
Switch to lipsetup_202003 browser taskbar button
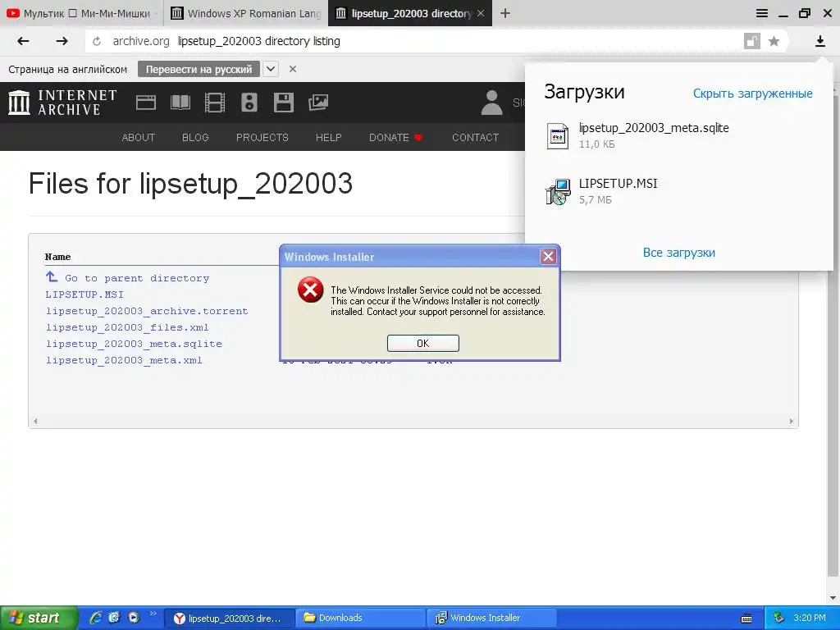pos(230,618)
